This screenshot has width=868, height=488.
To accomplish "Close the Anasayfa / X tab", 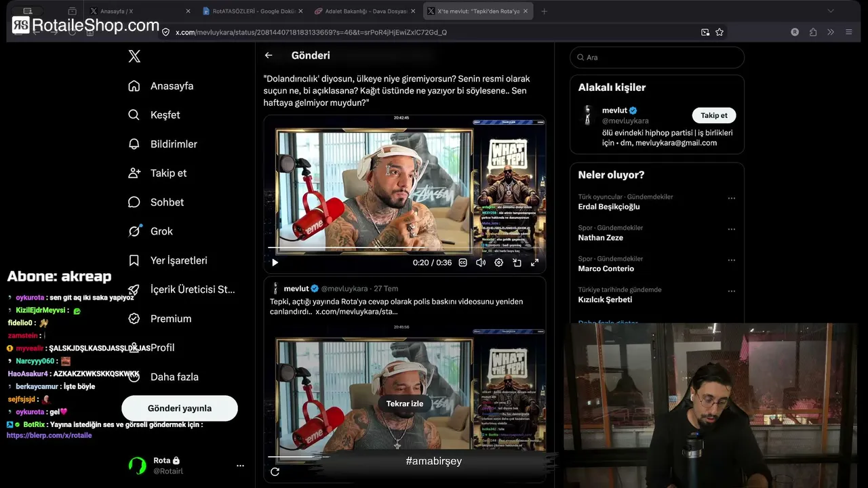I will pyautogui.click(x=188, y=12).
